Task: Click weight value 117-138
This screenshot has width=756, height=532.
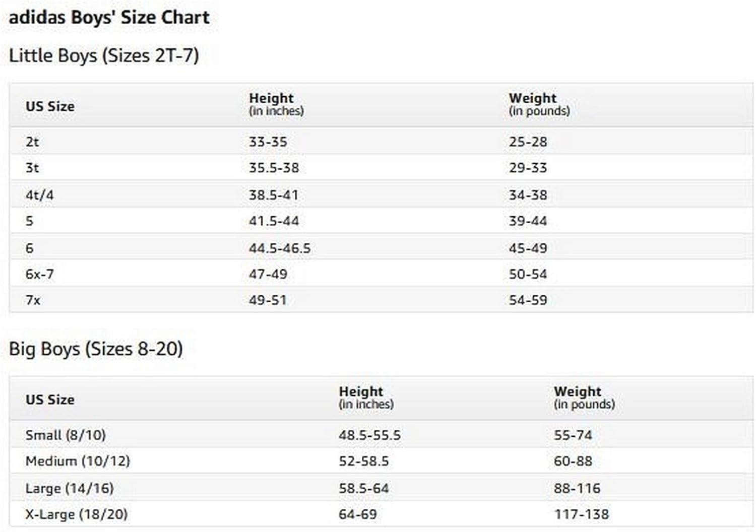Action: pyautogui.click(x=581, y=514)
